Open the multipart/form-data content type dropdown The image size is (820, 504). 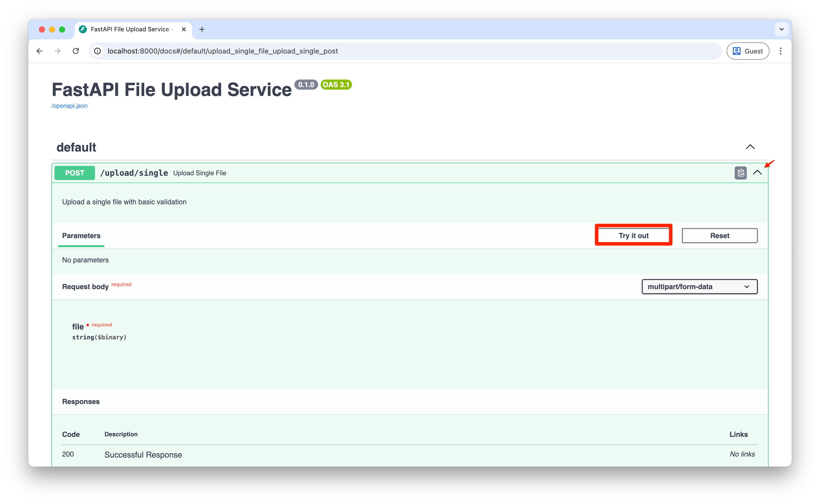coord(699,287)
